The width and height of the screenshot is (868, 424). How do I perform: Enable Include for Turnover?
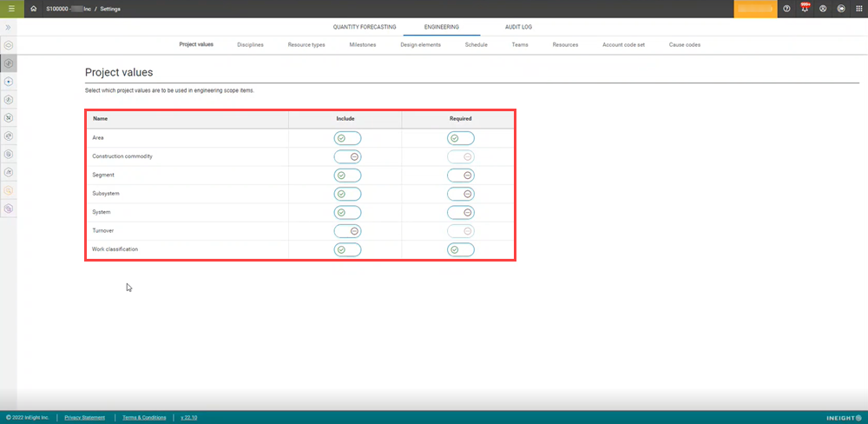point(348,231)
